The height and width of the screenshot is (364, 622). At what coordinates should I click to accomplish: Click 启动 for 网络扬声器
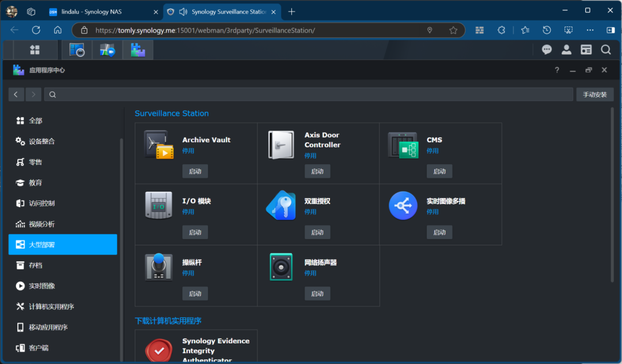317,294
